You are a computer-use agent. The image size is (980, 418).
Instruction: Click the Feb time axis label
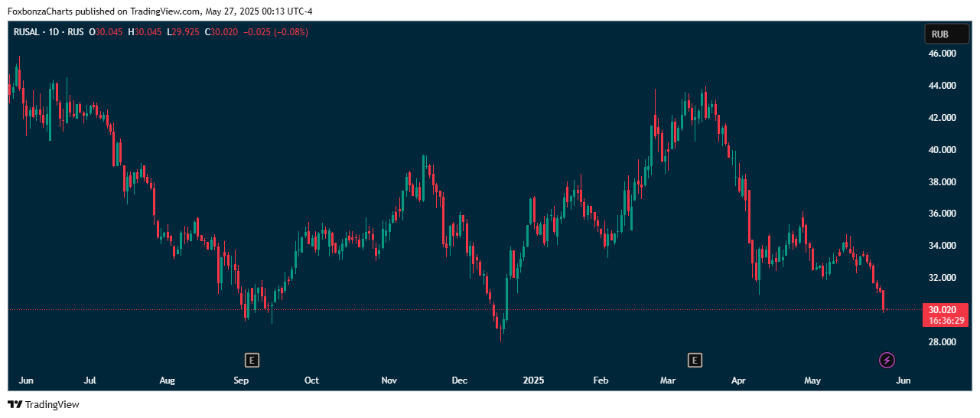601,380
